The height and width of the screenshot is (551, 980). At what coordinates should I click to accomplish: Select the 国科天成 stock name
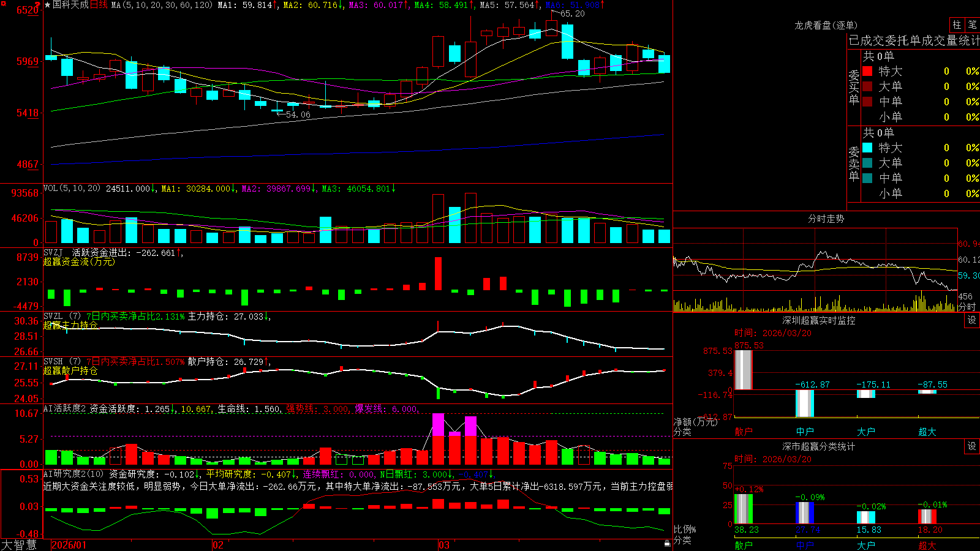(x=70, y=5)
